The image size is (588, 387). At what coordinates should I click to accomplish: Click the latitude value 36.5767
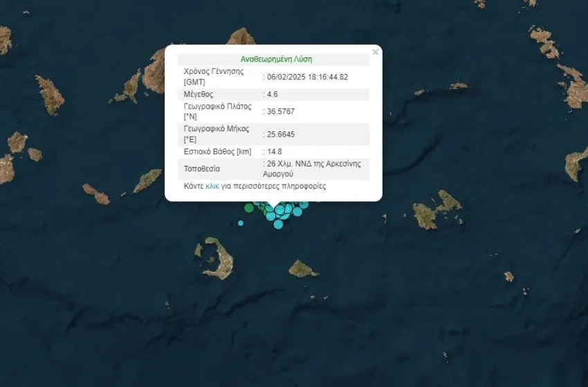[281, 111]
